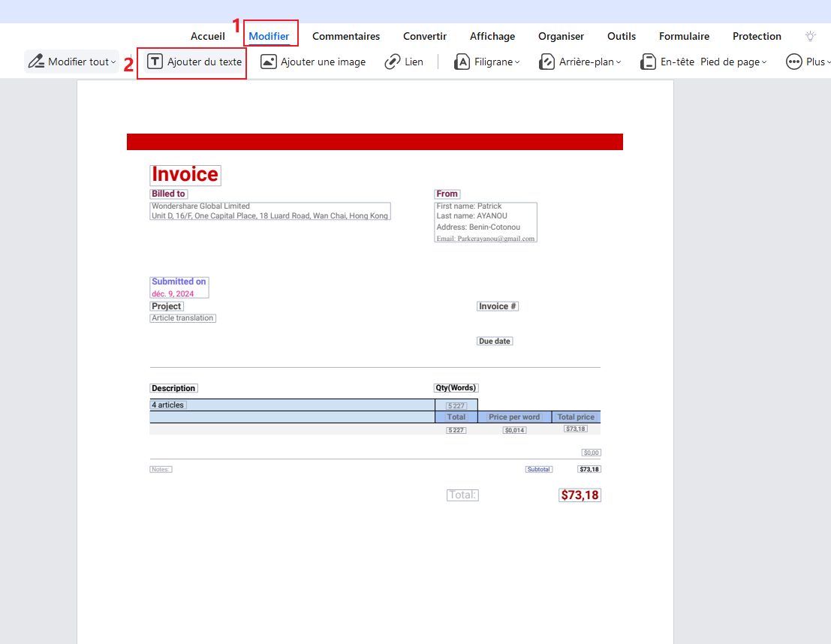Image resolution: width=831 pixels, height=644 pixels.
Task: Click the lightbulb tips icon
Action: (x=810, y=36)
